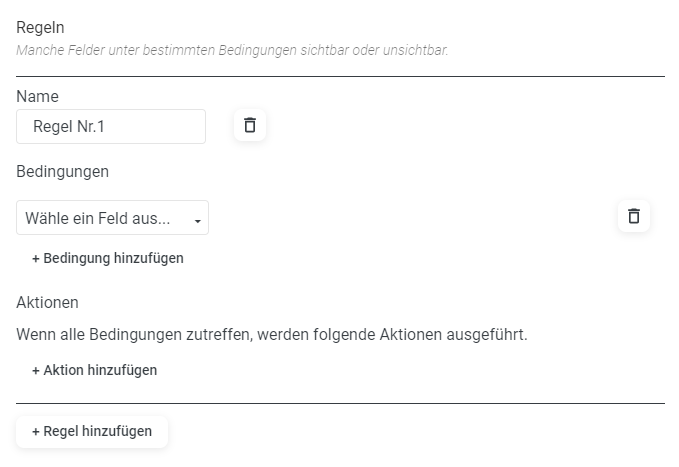
Task: Delete rule Regel Nr.1 with trash icon
Action: [x=250, y=125]
